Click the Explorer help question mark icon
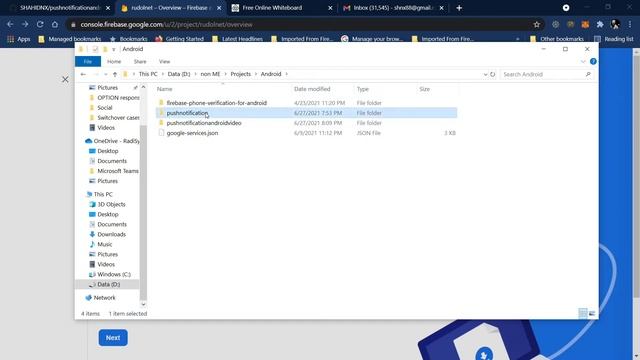This screenshot has width=640, height=360. (x=593, y=61)
